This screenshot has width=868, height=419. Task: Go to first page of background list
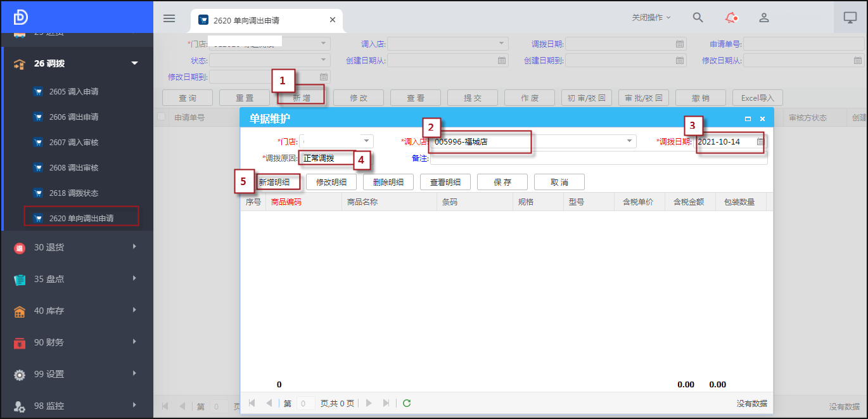pyautogui.click(x=165, y=406)
